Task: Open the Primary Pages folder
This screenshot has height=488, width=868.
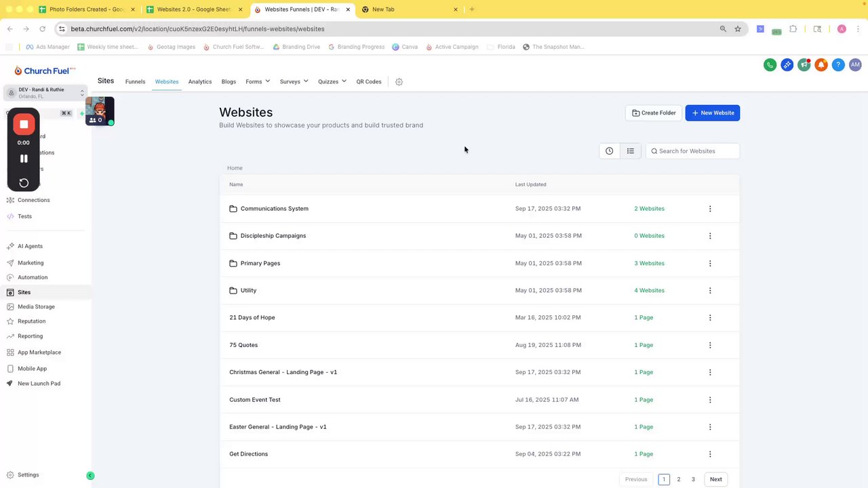Action: pyautogui.click(x=260, y=264)
